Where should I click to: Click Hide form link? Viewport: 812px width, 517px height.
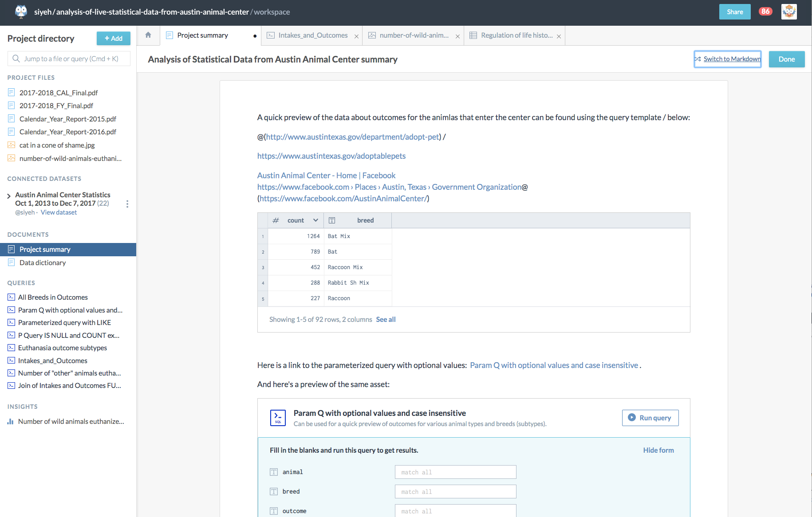pyautogui.click(x=658, y=450)
